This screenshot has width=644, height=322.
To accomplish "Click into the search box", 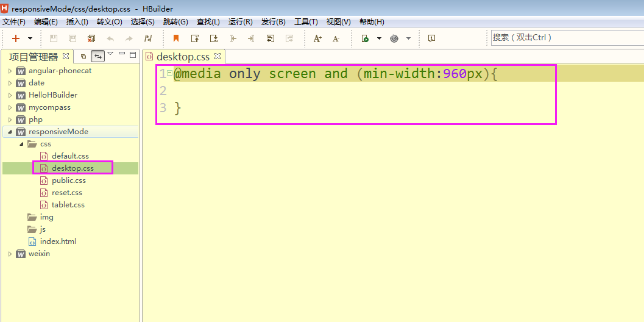I will click(567, 37).
